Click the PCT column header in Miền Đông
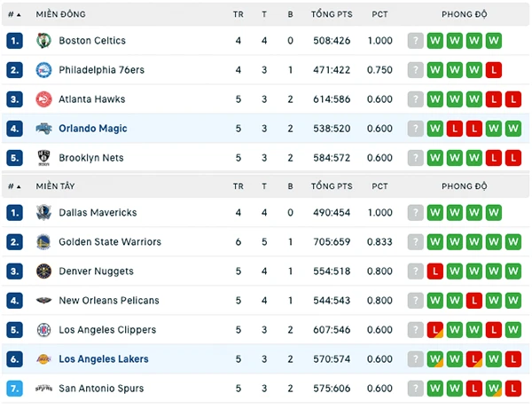 (x=379, y=14)
